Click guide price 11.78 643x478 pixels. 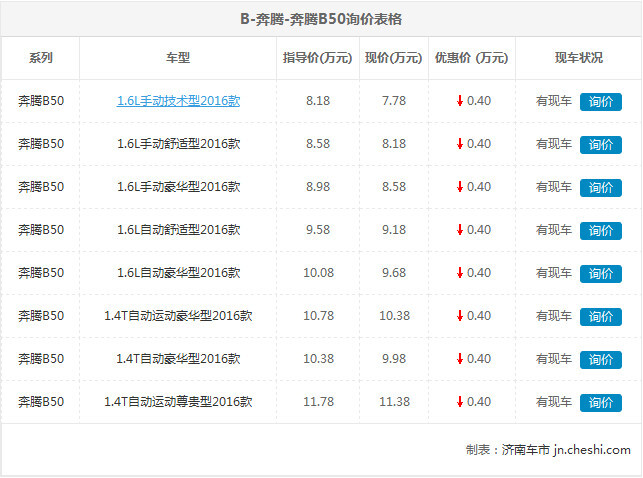click(x=319, y=402)
